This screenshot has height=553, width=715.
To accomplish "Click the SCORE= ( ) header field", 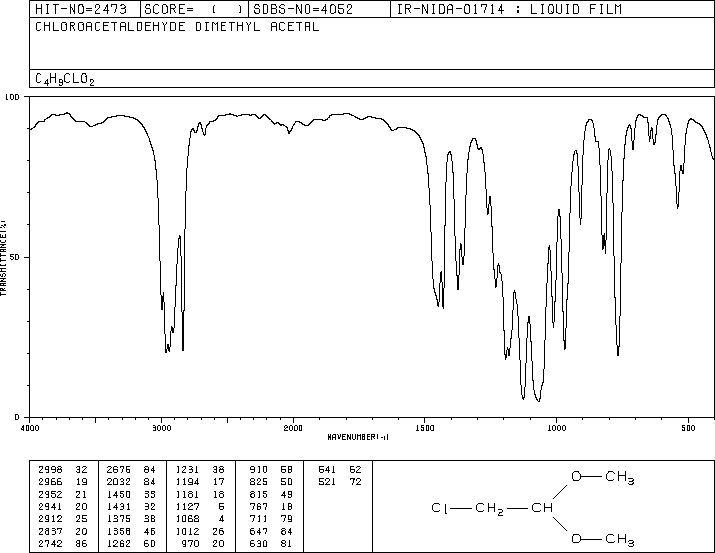I will (194, 9).
